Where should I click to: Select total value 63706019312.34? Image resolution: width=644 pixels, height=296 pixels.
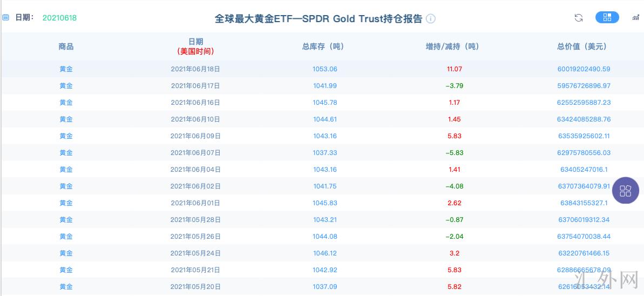coord(584,220)
